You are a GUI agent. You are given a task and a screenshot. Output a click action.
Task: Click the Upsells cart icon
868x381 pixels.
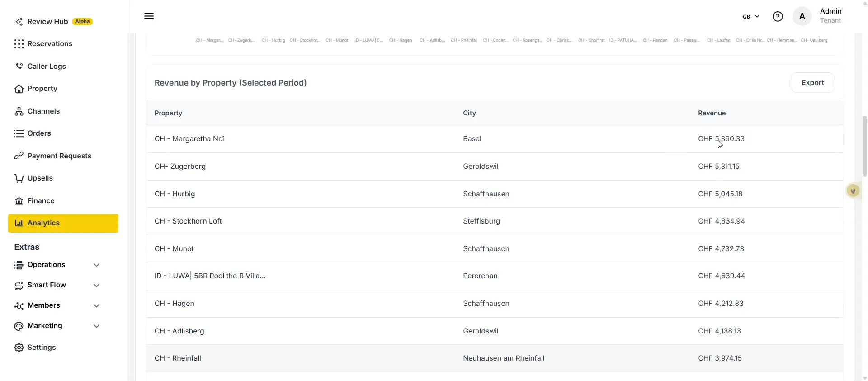19,178
